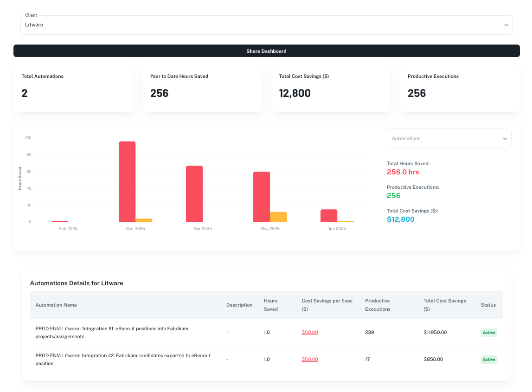The height and width of the screenshot is (392, 532).
Task: Click the orange May 2025 bar
Action: pos(279,217)
